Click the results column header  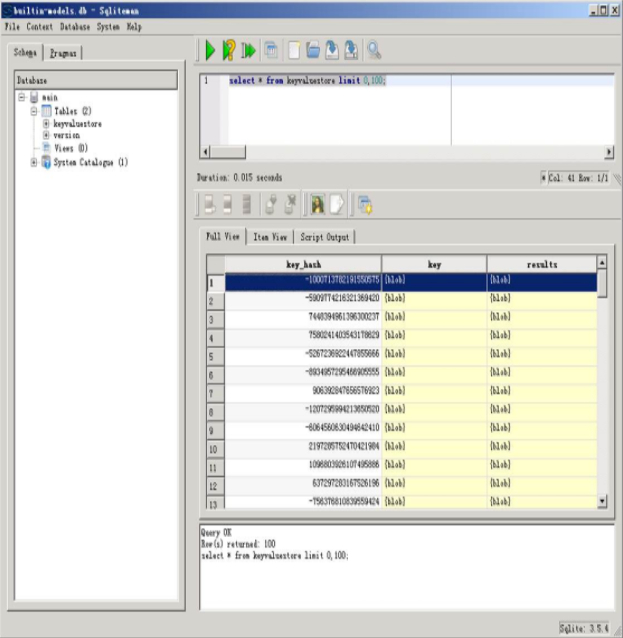point(542,264)
